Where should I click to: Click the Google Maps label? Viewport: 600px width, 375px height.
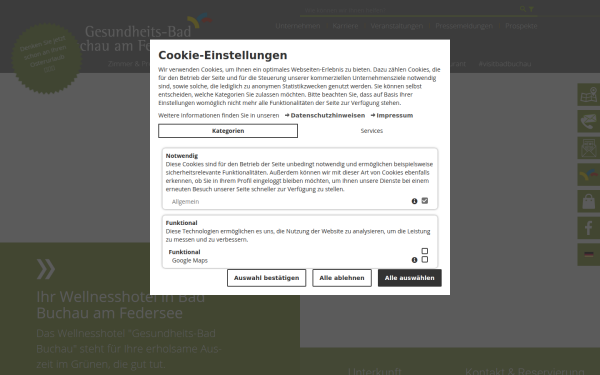[x=190, y=261]
